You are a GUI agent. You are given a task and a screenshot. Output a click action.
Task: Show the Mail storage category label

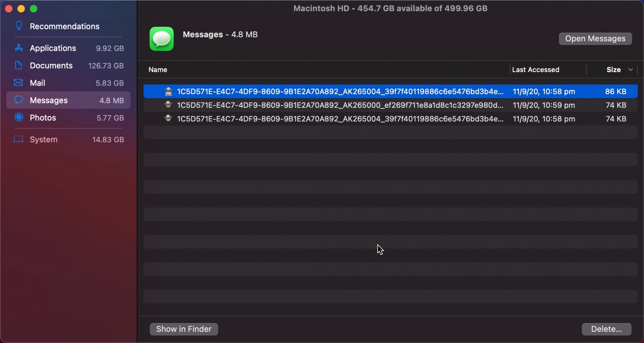coord(37,83)
